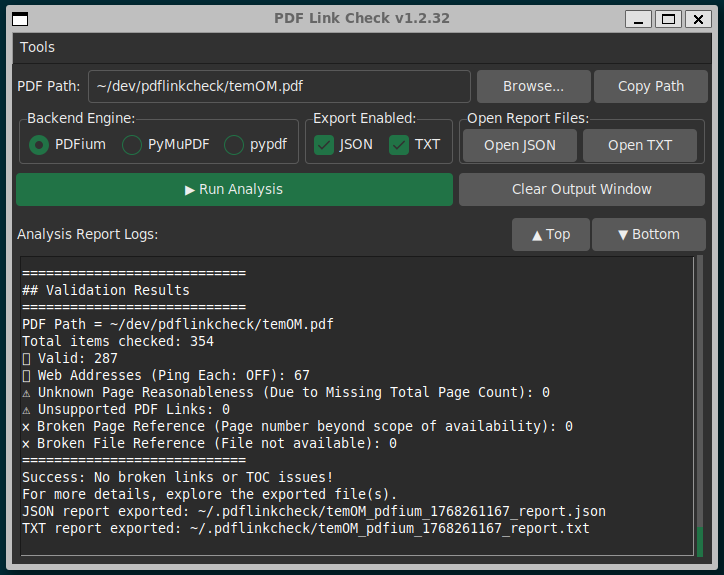
Task: Click 'For more details, explore the exported file(s).'
Action: click(210, 495)
